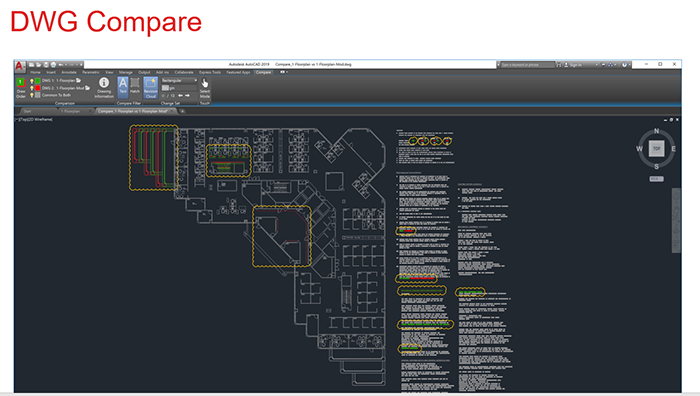
Task: Open the WCS coordinate system dropdown
Action: pyautogui.click(x=656, y=179)
